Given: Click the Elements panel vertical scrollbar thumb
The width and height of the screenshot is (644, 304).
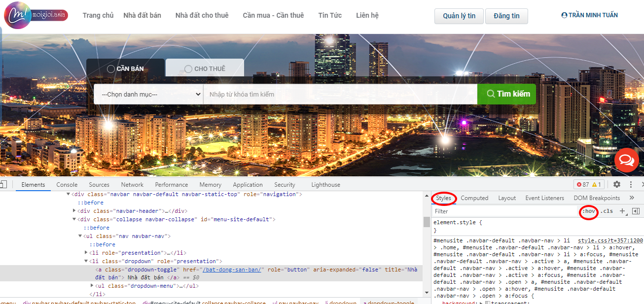Looking at the screenshot, I should [426, 222].
